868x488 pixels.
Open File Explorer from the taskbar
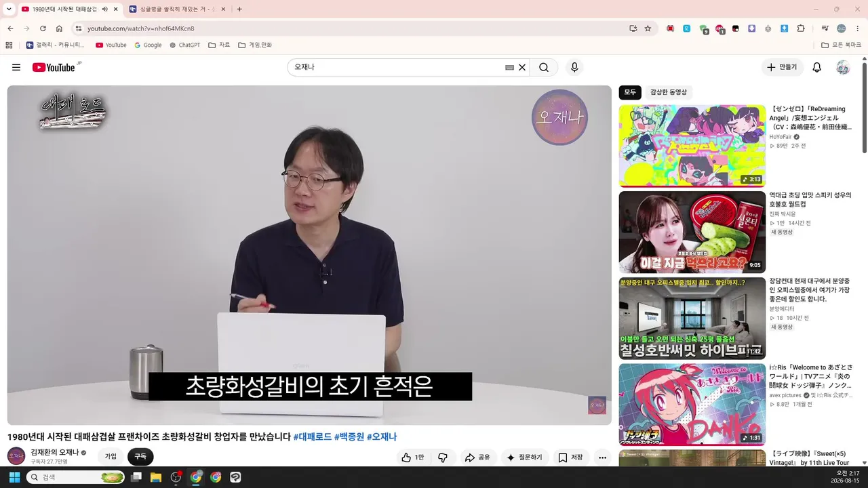click(156, 477)
